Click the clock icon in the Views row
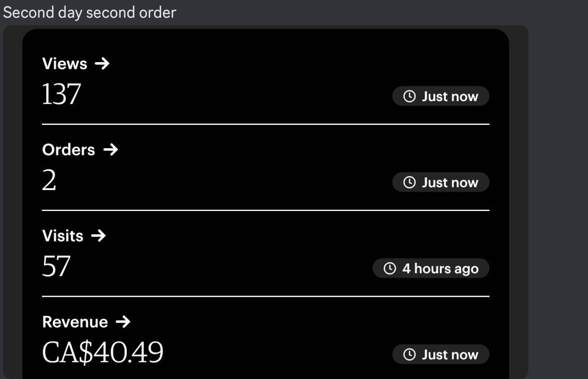588x379 pixels. coord(410,96)
